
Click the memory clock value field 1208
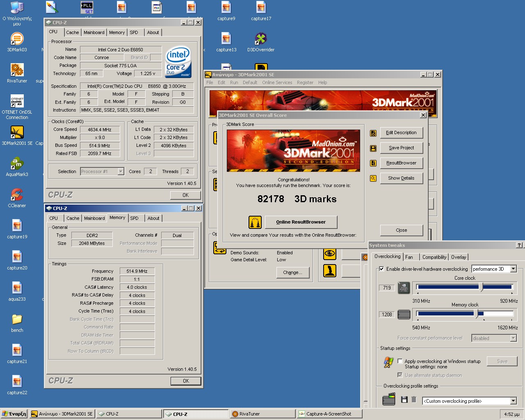coord(387,315)
